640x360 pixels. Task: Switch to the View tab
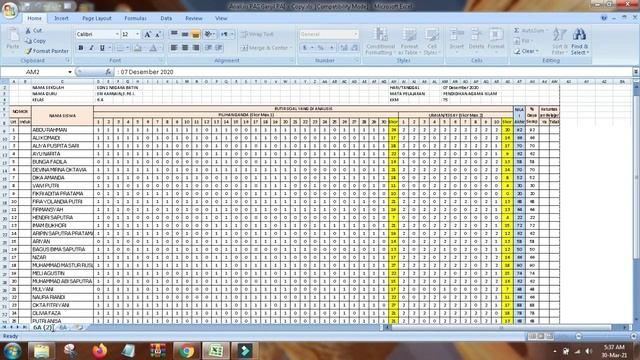[221, 18]
